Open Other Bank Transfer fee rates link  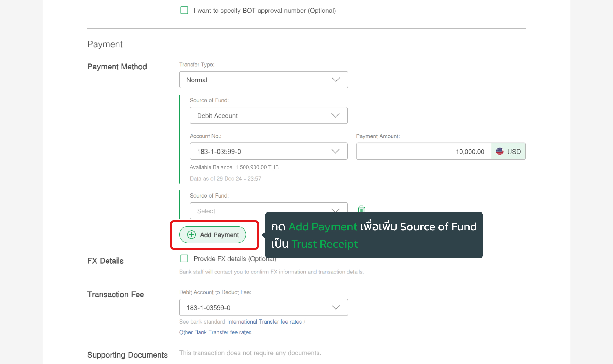click(x=215, y=332)
